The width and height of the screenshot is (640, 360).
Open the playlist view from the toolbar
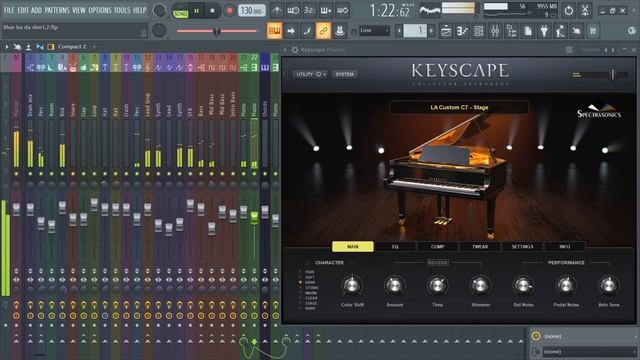tap(446, 31)
